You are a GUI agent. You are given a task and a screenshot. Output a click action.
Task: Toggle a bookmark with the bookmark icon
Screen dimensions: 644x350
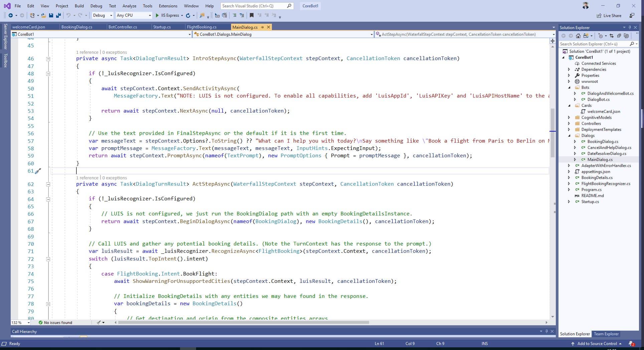coord(252,15)
